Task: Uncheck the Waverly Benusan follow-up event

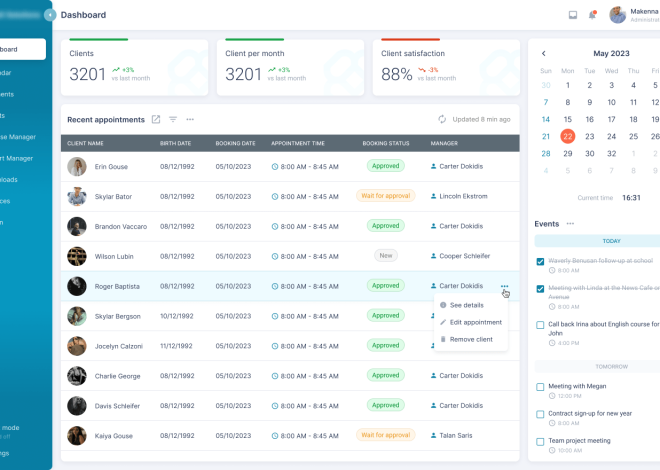Action: tap(540, 262)
